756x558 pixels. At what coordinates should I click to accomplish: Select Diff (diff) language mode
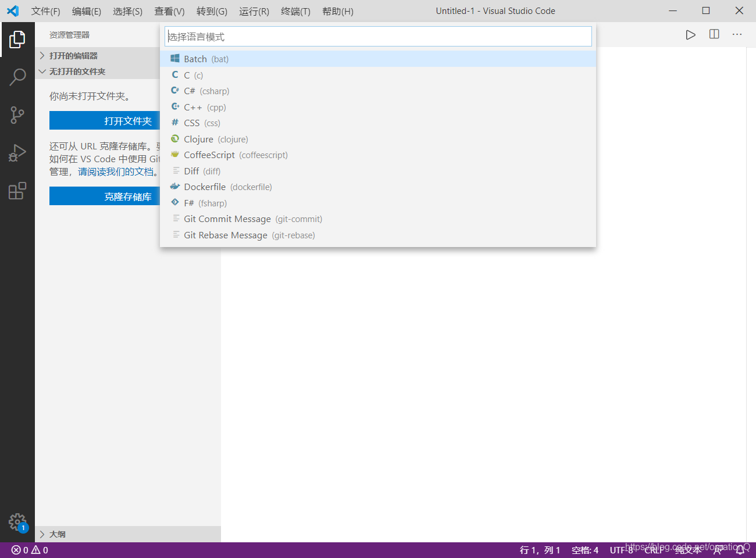coord(378,171)
